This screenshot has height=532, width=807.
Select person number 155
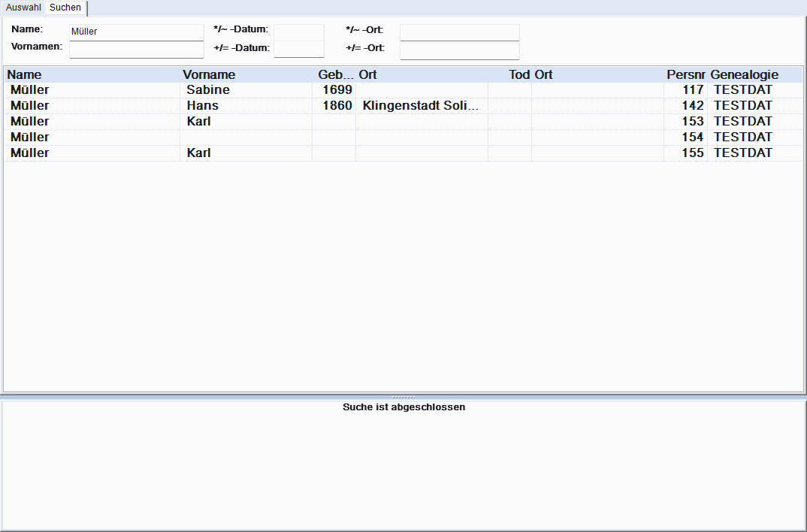pyautogui.click(x=693, y=153)
